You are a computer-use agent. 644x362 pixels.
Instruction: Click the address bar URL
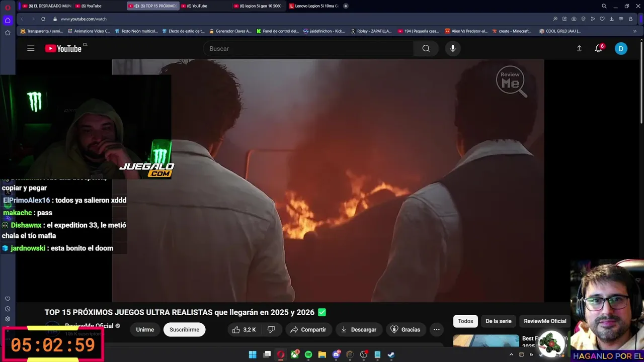[84, 19]
